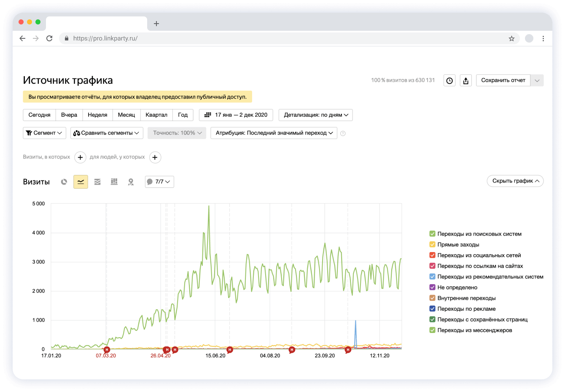Bookmark page with the star icon

point(511,38)
